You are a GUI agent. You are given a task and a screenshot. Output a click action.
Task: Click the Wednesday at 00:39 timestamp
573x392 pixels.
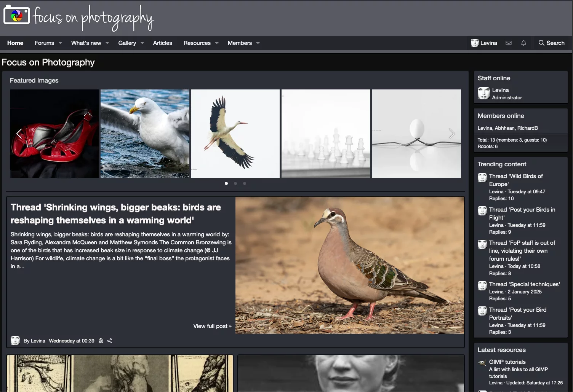[72, 341]
